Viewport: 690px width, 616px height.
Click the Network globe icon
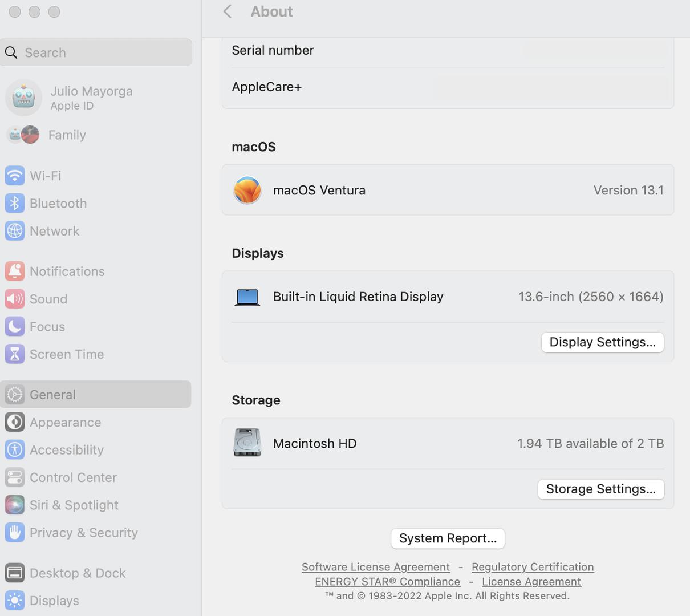[x=15, y=231]
